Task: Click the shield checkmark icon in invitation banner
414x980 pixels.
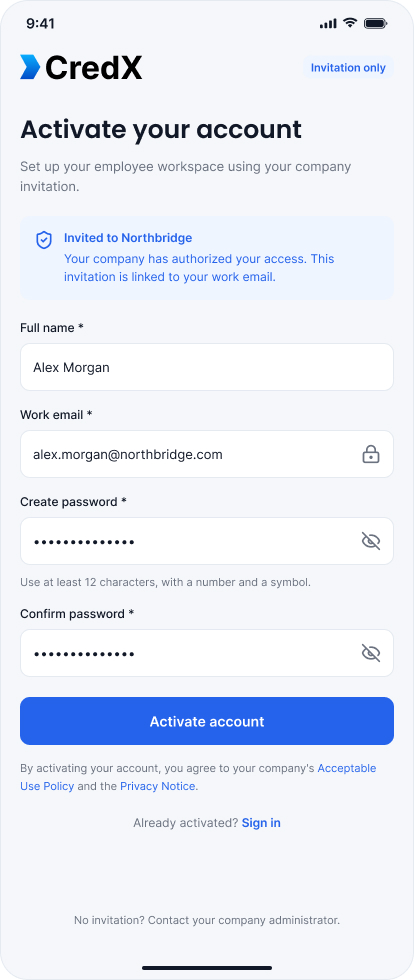Action: point(44,240)
